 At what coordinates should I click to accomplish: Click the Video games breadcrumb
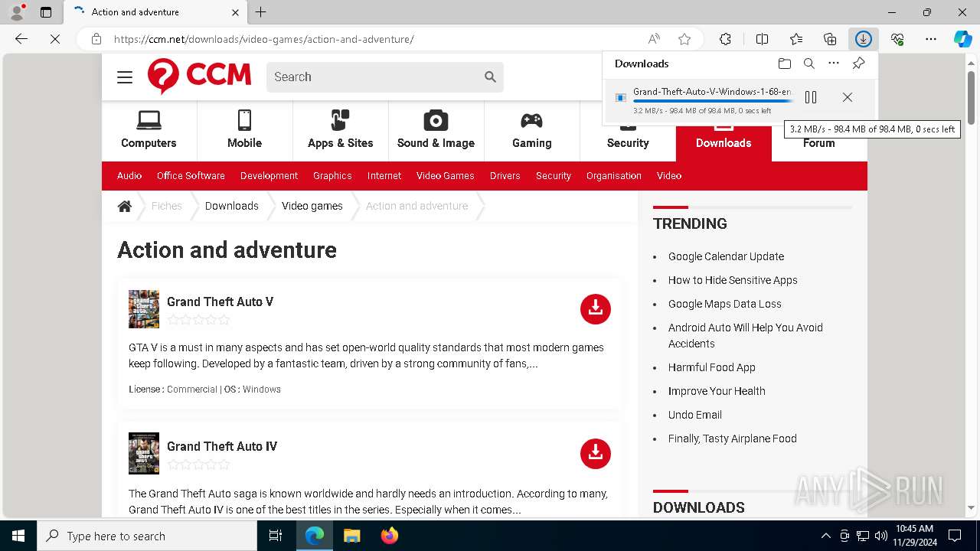tap(312, 206)
